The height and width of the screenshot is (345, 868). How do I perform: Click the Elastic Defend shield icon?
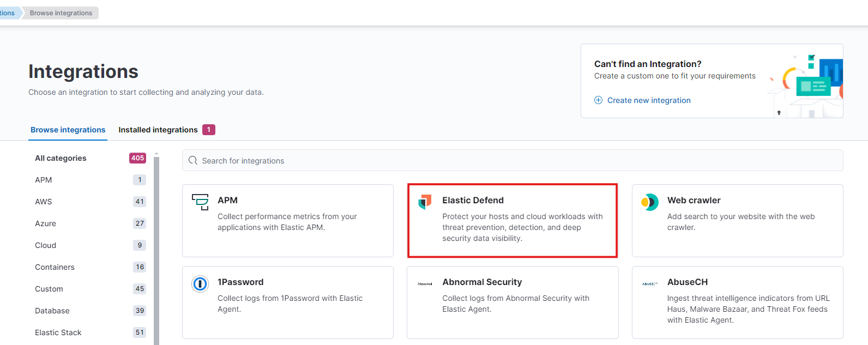(x=425, y=202)
